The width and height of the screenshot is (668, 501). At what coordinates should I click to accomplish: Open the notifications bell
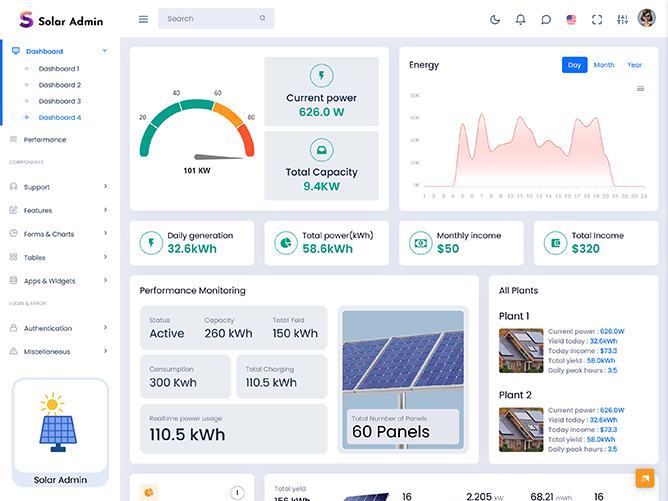[x=520, y=19]
